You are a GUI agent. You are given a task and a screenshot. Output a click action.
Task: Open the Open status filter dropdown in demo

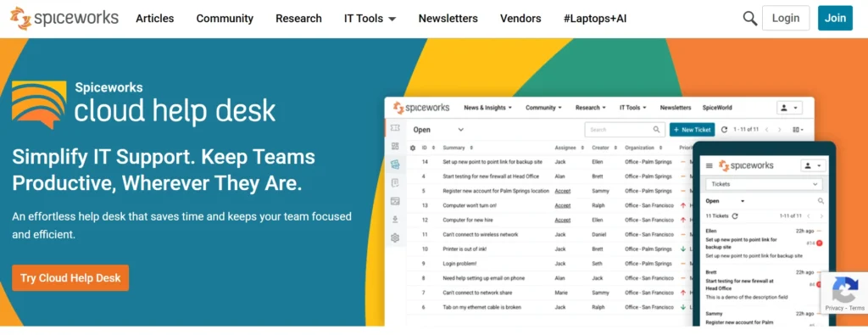pyautogui.click(x=438, y=130)
